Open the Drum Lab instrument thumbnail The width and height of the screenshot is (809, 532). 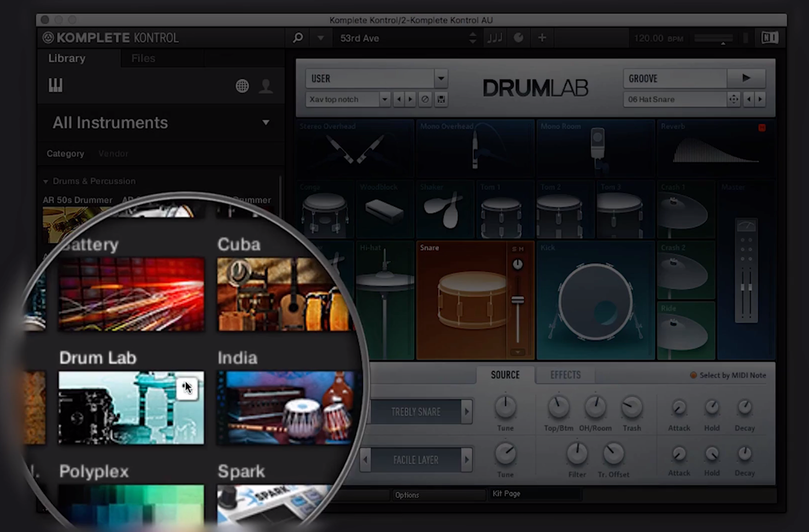click(131, 407)
